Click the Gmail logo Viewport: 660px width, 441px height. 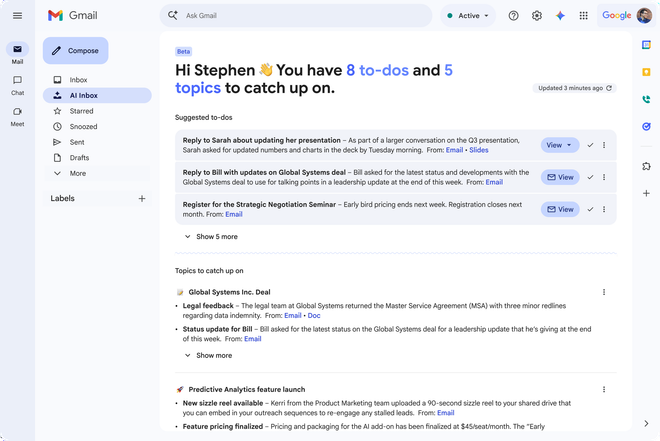click(x=72, y=16)
